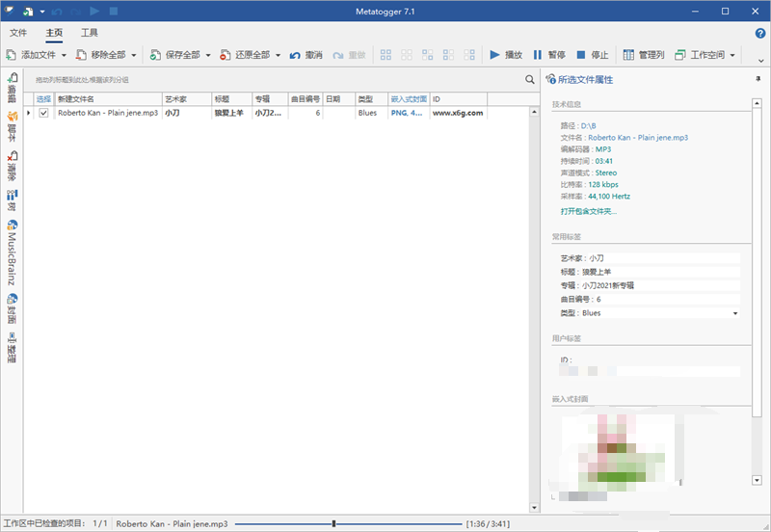Open the 类型 Blues genre dropdown
Viewport: 771px width, 532px height.
[735, 313]
